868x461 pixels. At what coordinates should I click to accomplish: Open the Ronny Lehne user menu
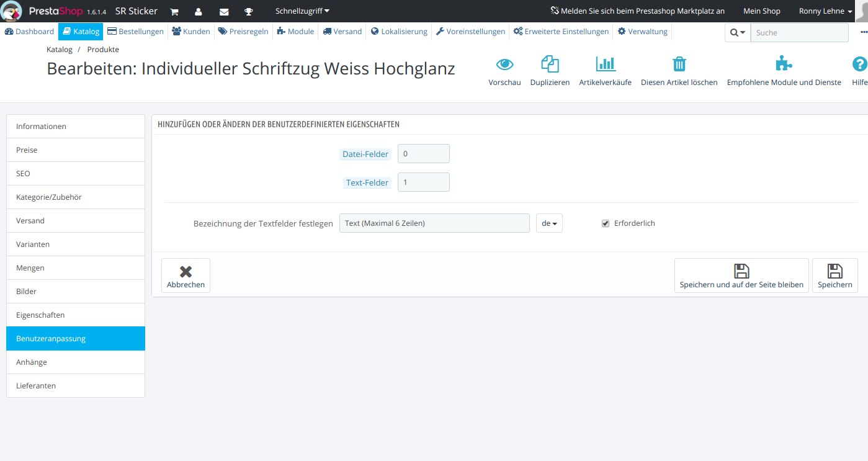click(826, 11)
